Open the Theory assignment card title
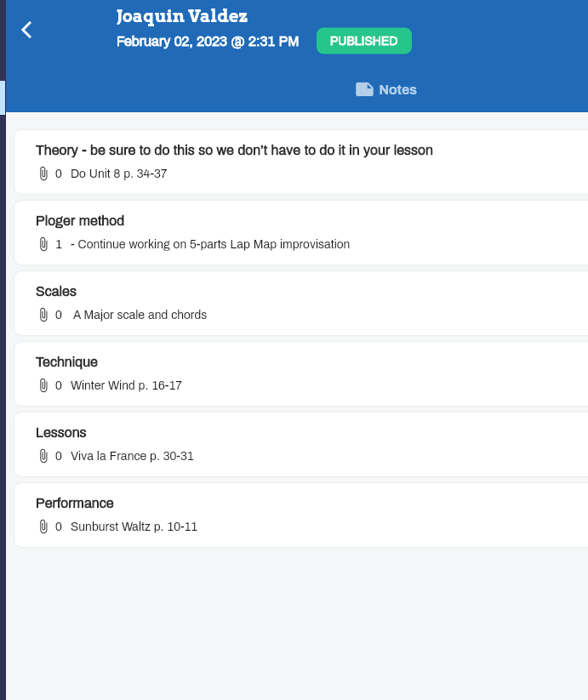 [234, 150]
